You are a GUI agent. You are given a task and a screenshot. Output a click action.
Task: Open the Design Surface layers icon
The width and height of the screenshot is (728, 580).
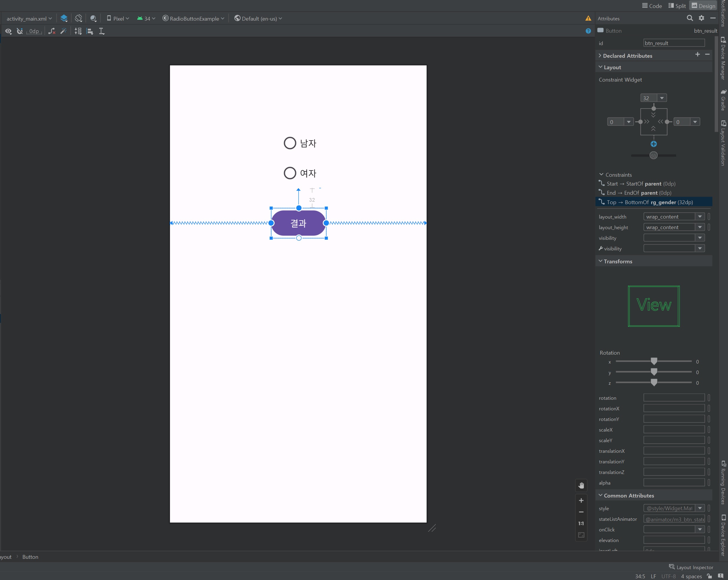pyautogui.click(x=64, y=18)
